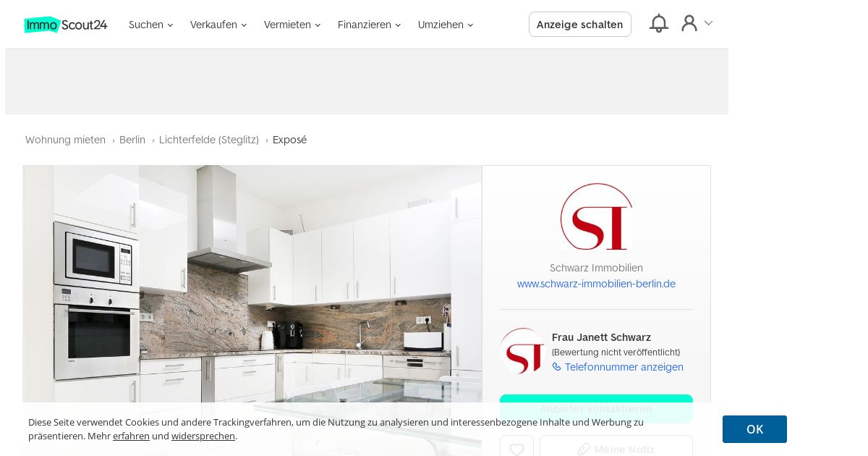Save listing with heart icon

point(516,449)
